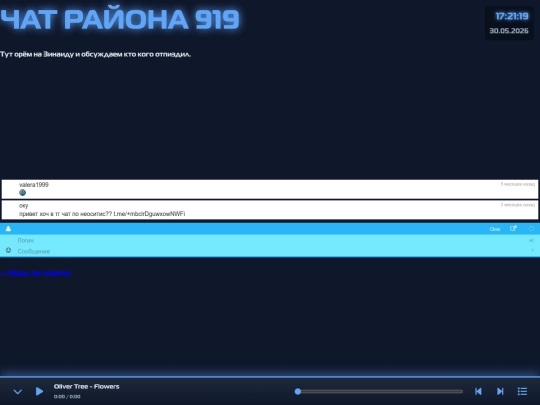The image size is (540, 405).
Task: Click the short label left of popup icon
Action: point(495,229)
